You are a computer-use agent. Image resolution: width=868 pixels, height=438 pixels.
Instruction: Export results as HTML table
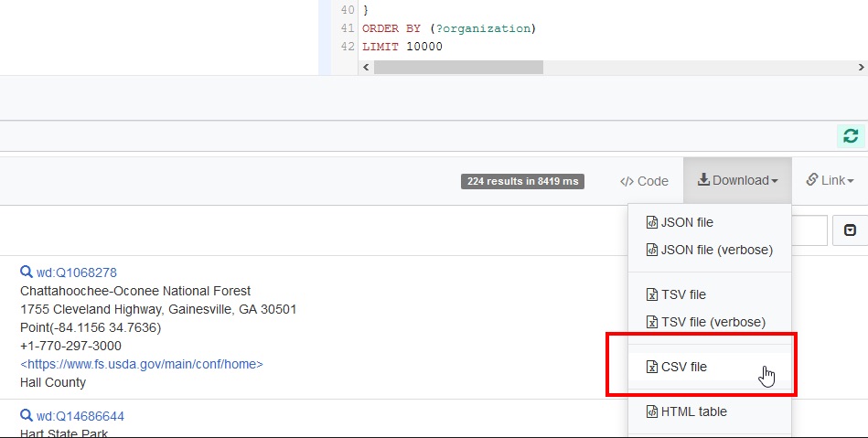(x=710, y=411)
